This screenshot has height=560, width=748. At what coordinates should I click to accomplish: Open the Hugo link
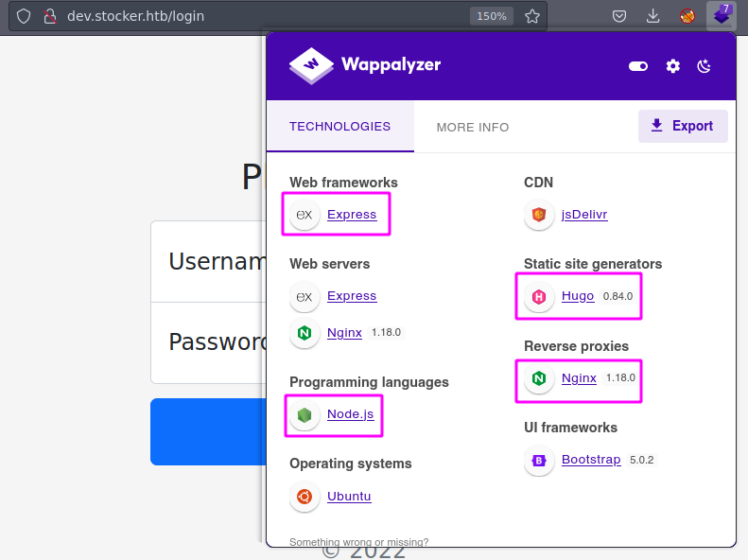pyautogui.click(x=578, y=296)
